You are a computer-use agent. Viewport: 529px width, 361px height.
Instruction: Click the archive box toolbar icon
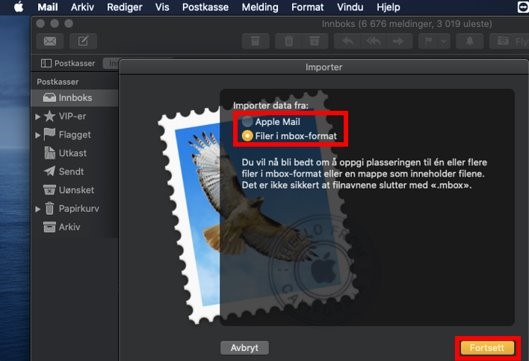point(255,41)
